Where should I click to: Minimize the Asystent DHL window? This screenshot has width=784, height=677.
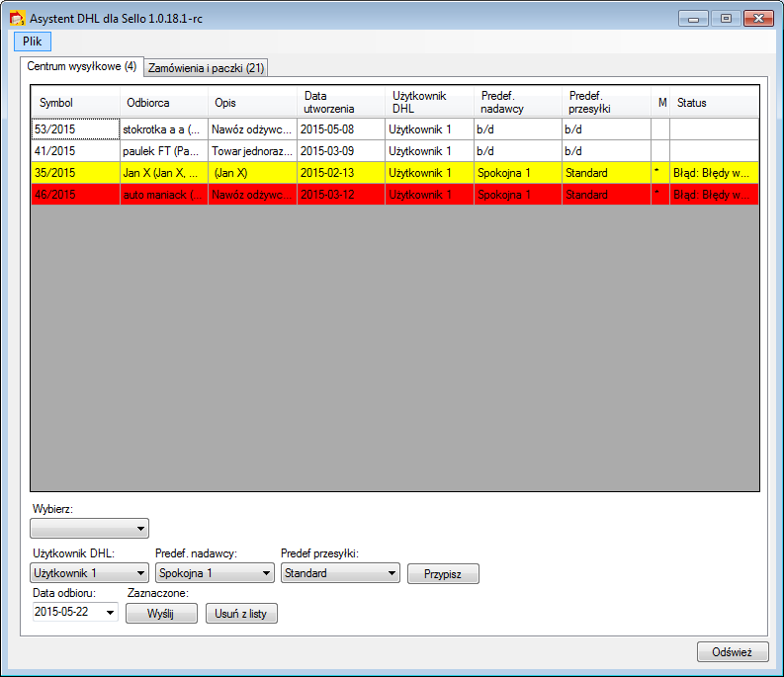(693, 19)
